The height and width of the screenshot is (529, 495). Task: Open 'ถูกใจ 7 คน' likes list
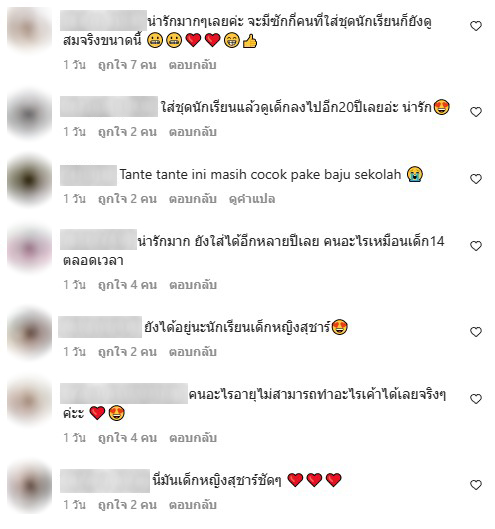tap(127, 65)
